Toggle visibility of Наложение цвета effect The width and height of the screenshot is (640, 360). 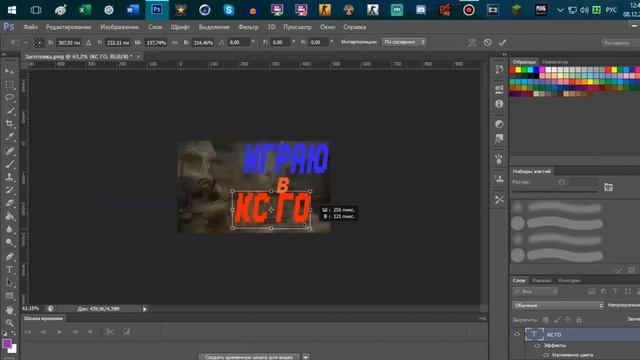click(x=546, y=355)
